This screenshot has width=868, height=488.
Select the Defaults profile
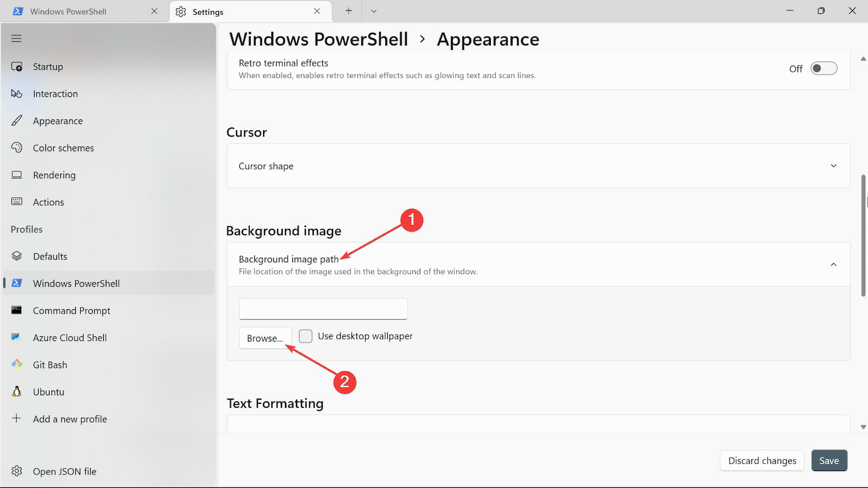[x=108, y=256]
